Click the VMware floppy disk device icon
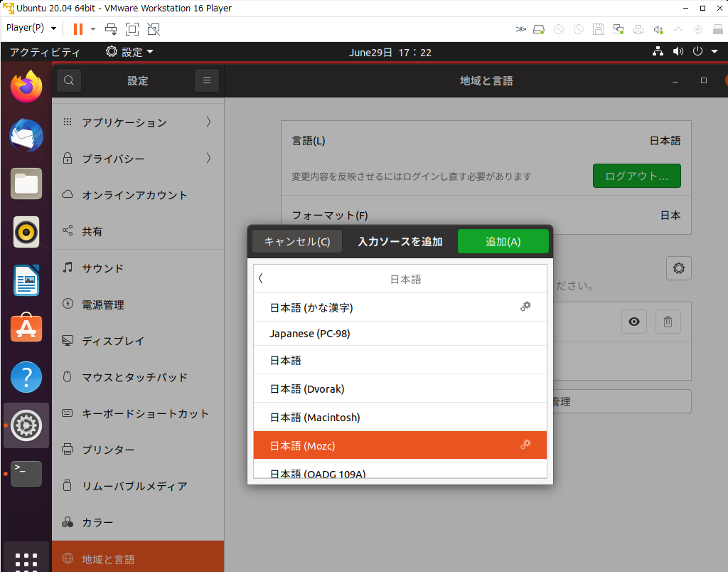This screenshot has height=572, width=728. point(599,29)
